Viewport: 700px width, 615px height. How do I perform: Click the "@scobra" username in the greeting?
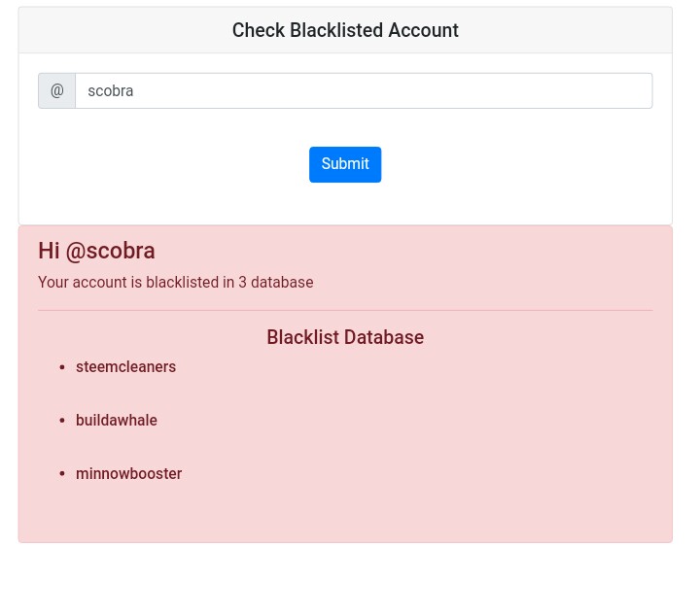(x=110, y=251)
